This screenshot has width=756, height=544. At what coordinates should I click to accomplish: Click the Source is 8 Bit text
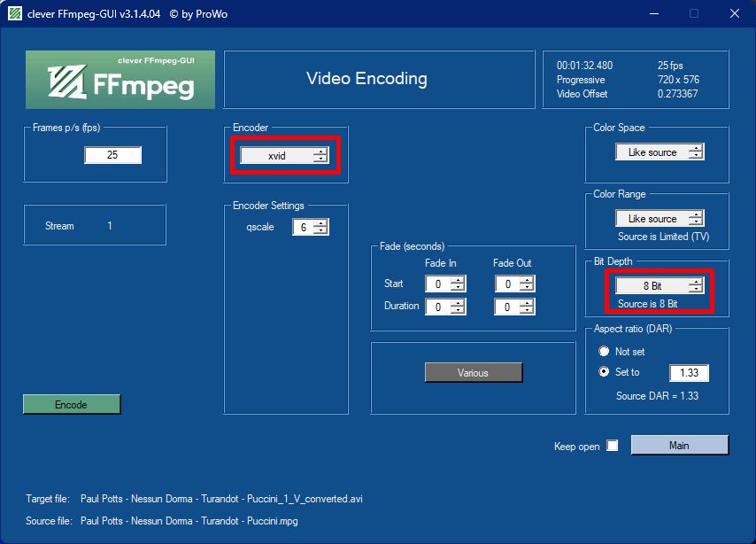pyautogui.click(x=647, y=304)
